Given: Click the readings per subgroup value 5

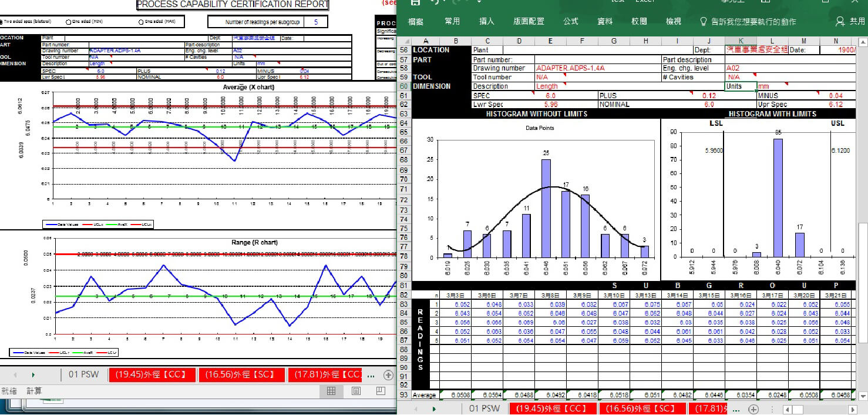Looking at the screenshot, I should [317, 22].
